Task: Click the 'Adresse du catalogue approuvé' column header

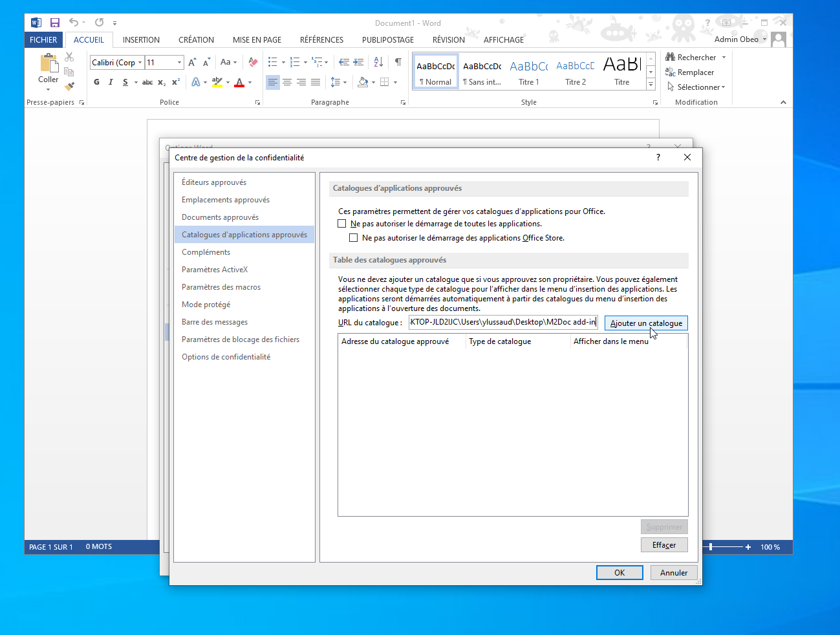Action: pos(401,341)
